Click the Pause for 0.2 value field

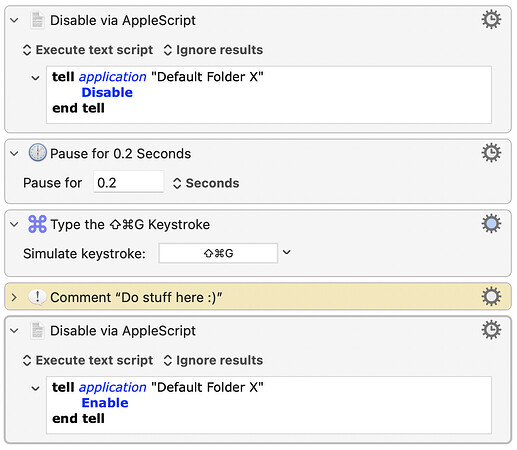129,182
